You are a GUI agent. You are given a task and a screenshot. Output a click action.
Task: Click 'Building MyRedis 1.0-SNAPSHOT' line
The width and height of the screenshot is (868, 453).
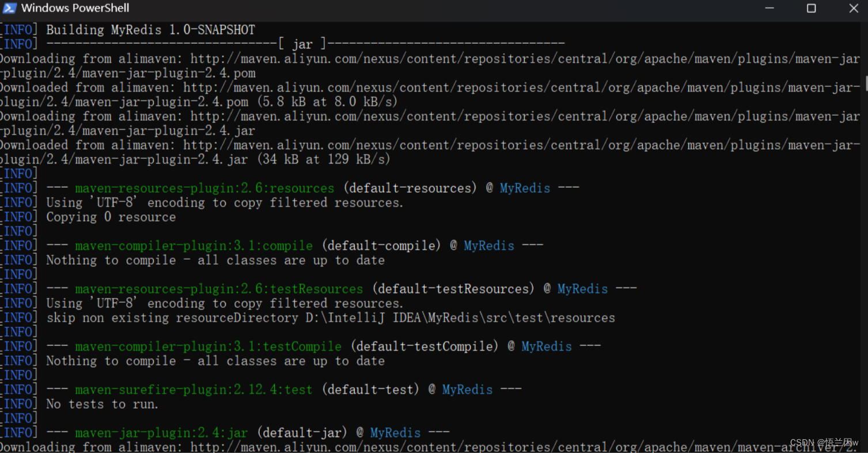[x=150, y=30]
